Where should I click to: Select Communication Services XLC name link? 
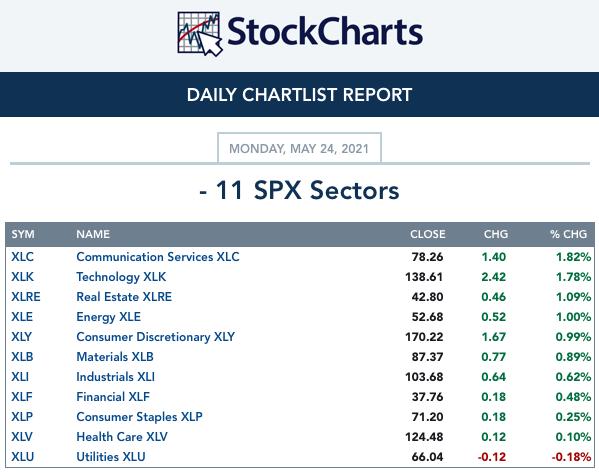[158, 257]
